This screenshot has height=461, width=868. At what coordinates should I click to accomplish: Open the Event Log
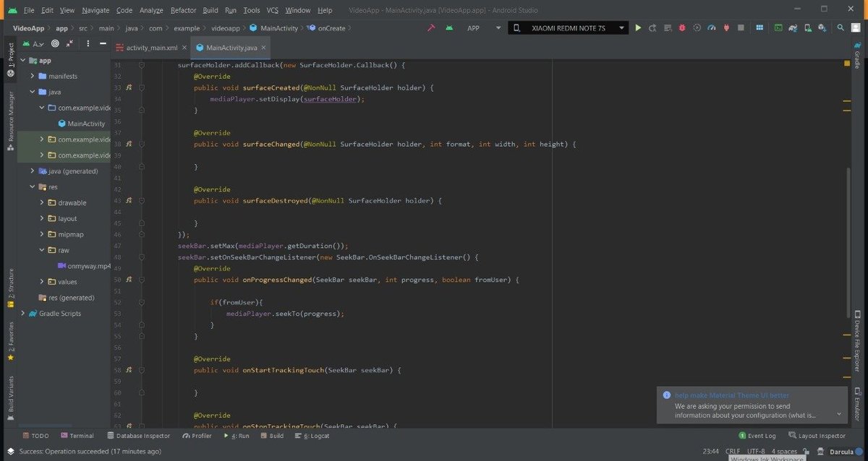(757, 436)
